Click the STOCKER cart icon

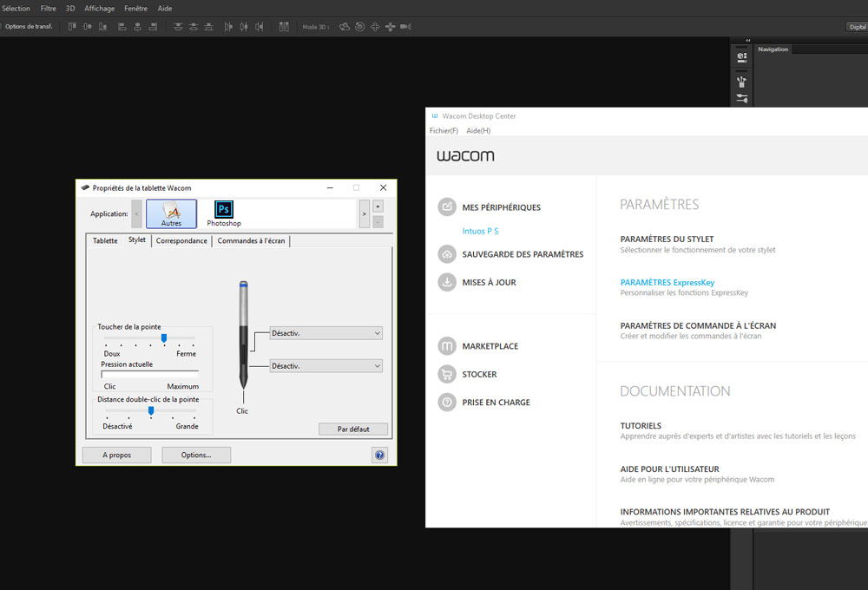(447, 375)
